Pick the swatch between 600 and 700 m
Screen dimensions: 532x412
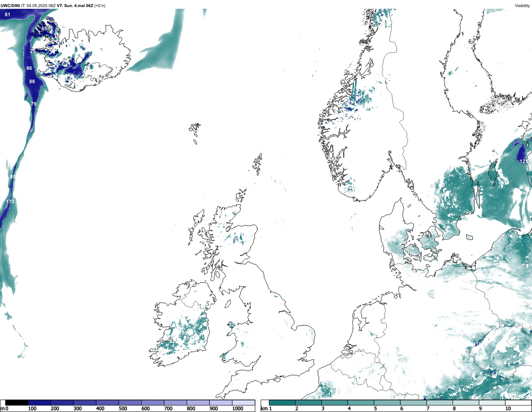click(x=153, y=402)
